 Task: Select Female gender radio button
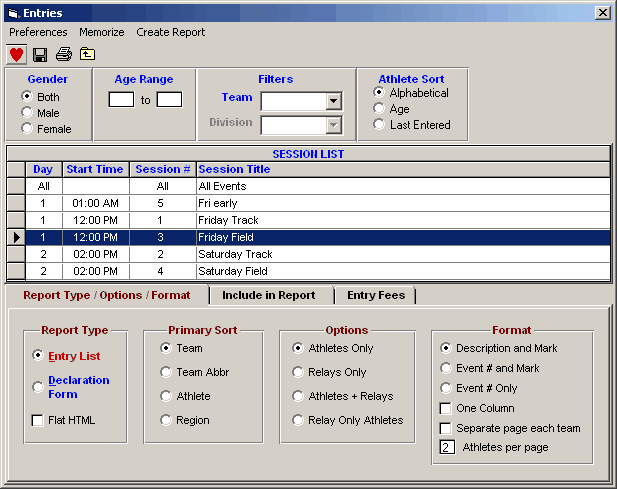(x=27, y=128)
